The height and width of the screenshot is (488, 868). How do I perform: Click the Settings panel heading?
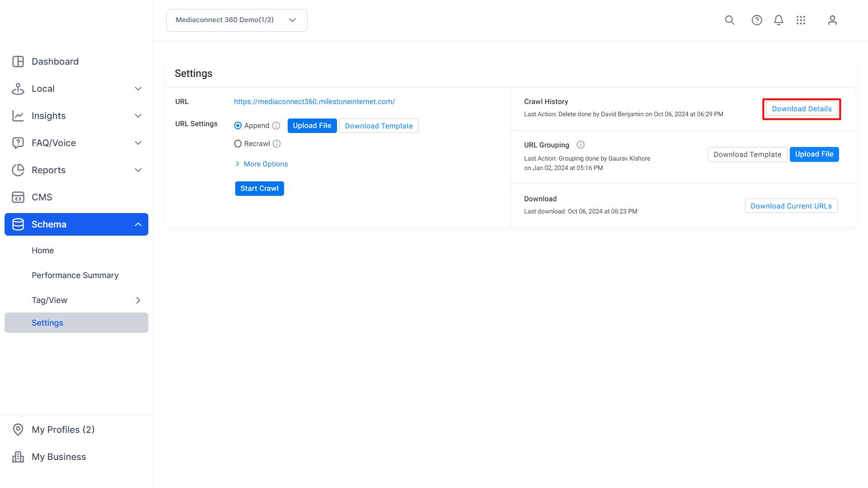pyautogui.click(x=194, y=74)
